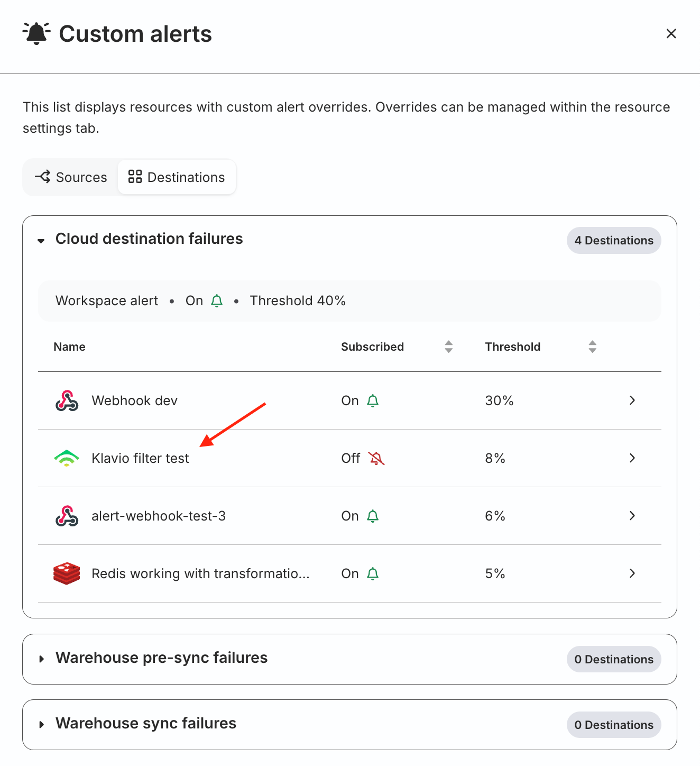Click the Off status in Klavio row
Image resolution: width=700 pixels, height=766 pixels.
coord(351,459)
